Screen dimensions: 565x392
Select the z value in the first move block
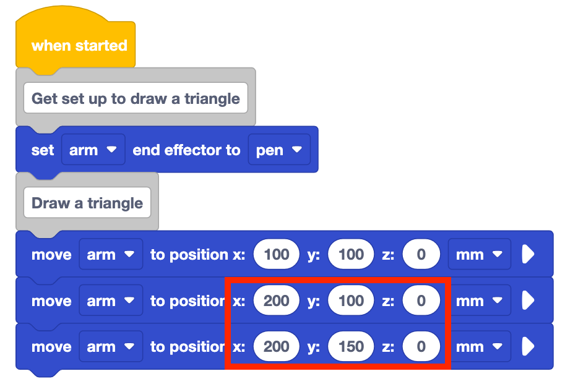point(421,255)
